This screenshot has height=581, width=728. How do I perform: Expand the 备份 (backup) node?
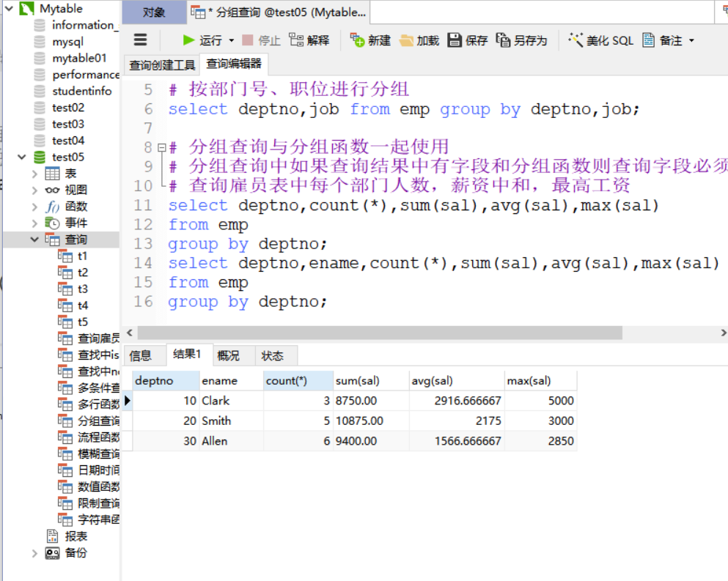34,553
